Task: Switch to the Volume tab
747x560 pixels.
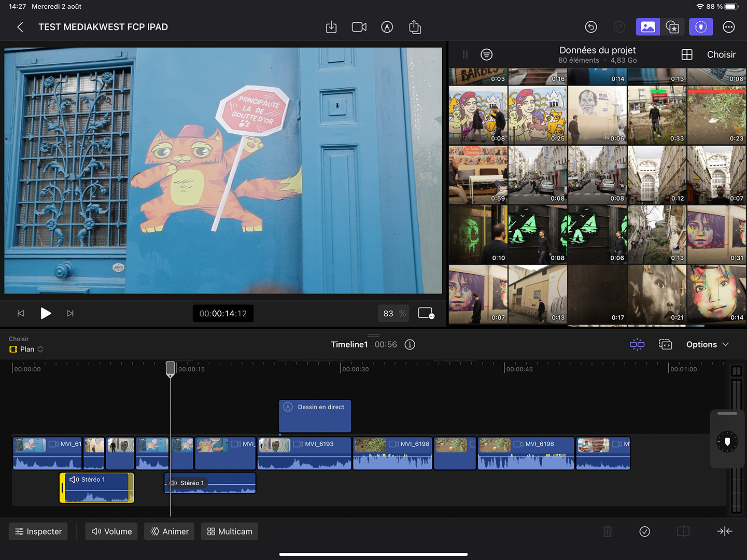Action: point(111,531)
